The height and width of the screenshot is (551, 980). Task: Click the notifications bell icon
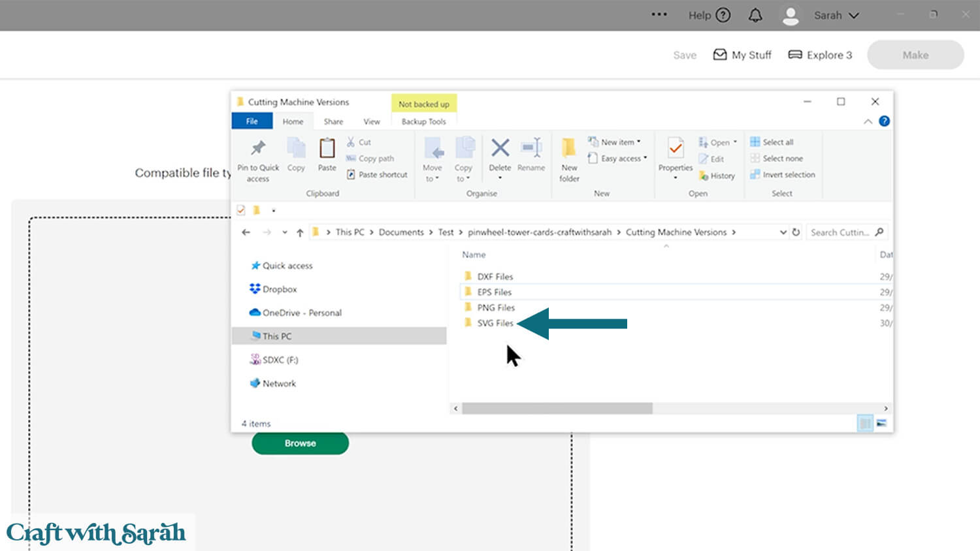[x=755, y=16]
